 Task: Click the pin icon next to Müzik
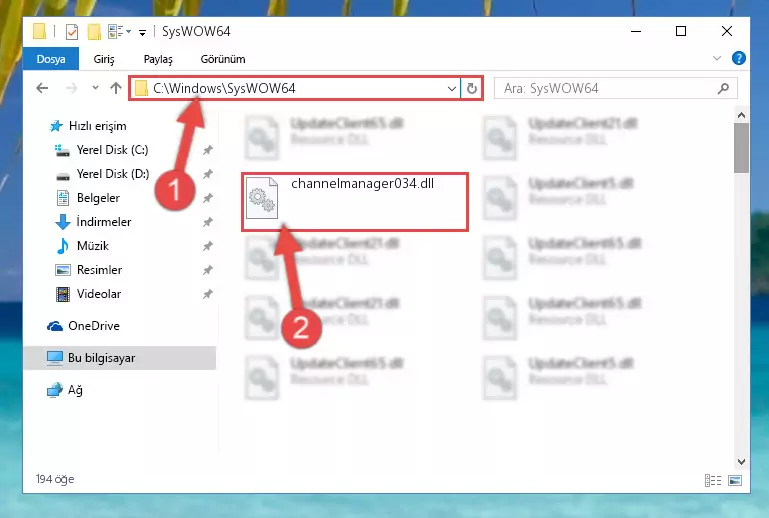click(x=208, y=246)
